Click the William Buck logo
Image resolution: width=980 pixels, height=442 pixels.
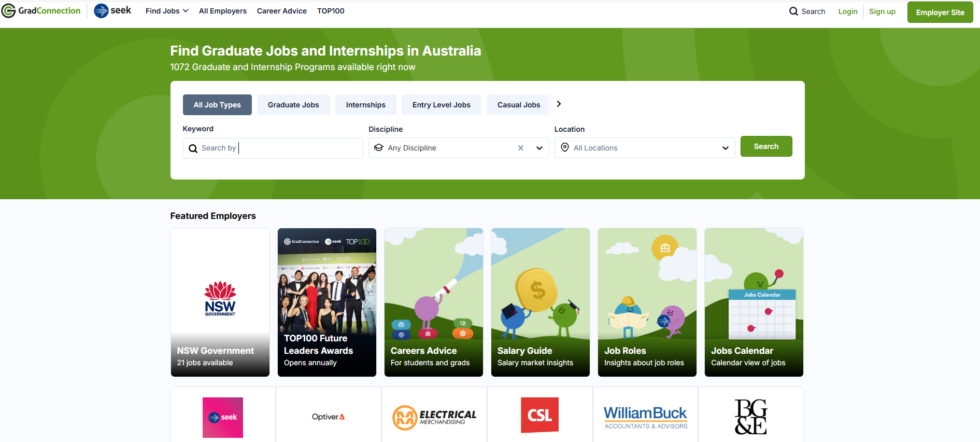[x=646, y=418]
